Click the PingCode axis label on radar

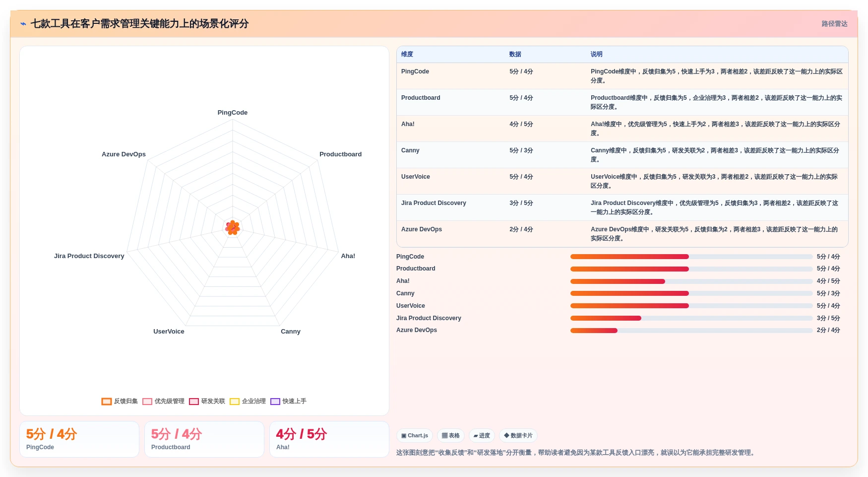click(233, 113)
